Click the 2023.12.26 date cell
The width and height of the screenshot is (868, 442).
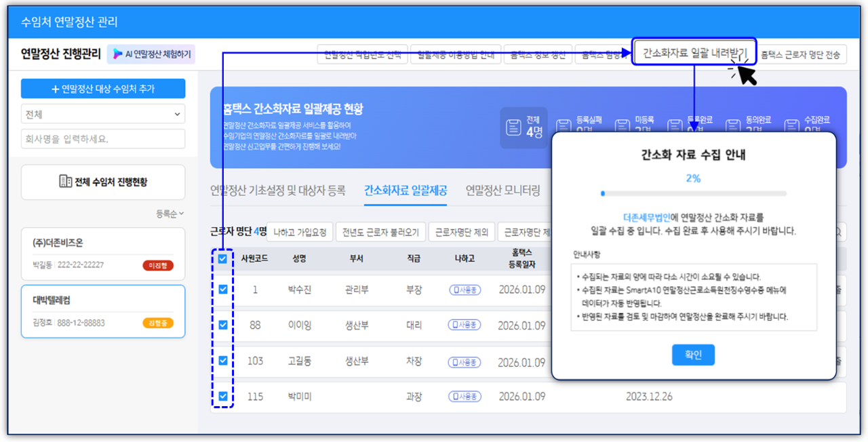(649, 396)
